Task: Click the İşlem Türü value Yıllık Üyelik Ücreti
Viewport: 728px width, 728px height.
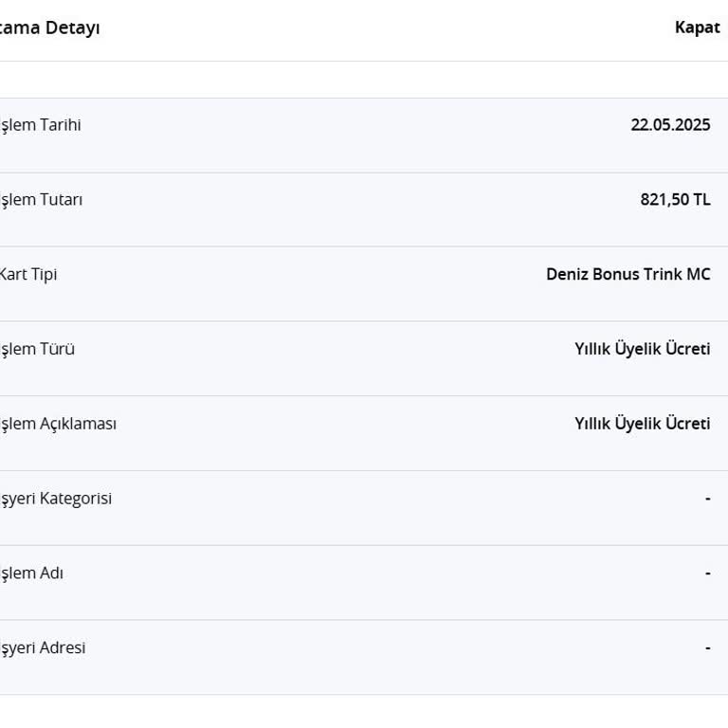Action: [x=643, y=349]
